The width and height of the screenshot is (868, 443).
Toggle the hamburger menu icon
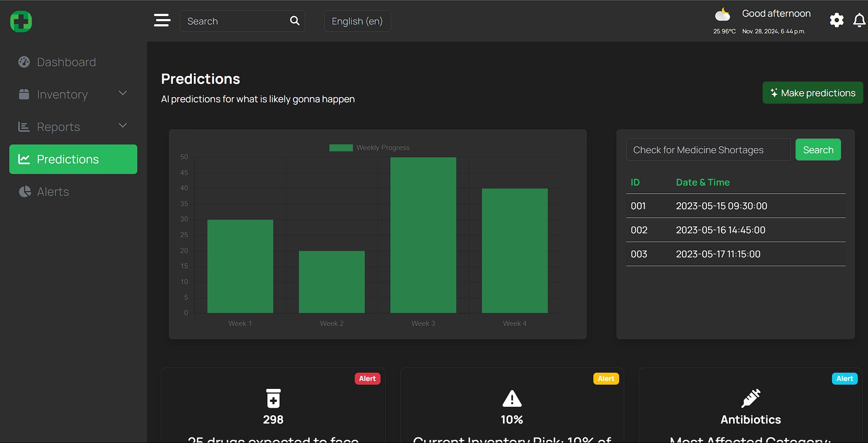point(162,20)
